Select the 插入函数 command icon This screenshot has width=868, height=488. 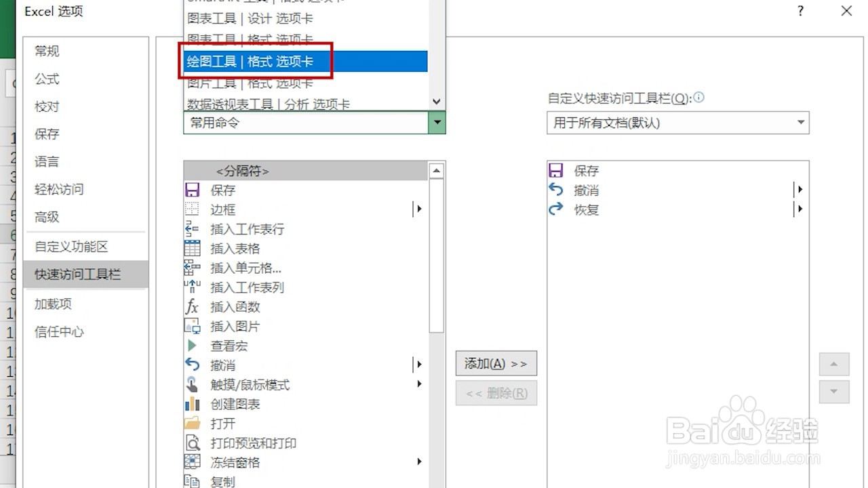[x=192, y=306]
